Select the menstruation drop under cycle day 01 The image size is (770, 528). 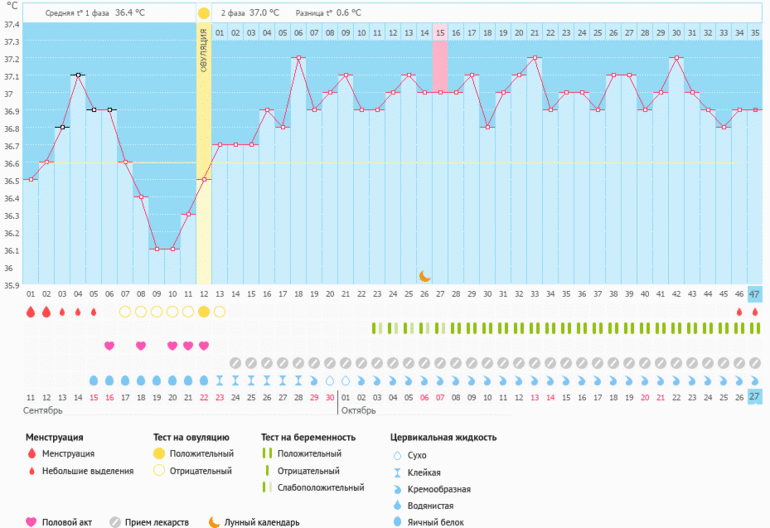[31, 311]
